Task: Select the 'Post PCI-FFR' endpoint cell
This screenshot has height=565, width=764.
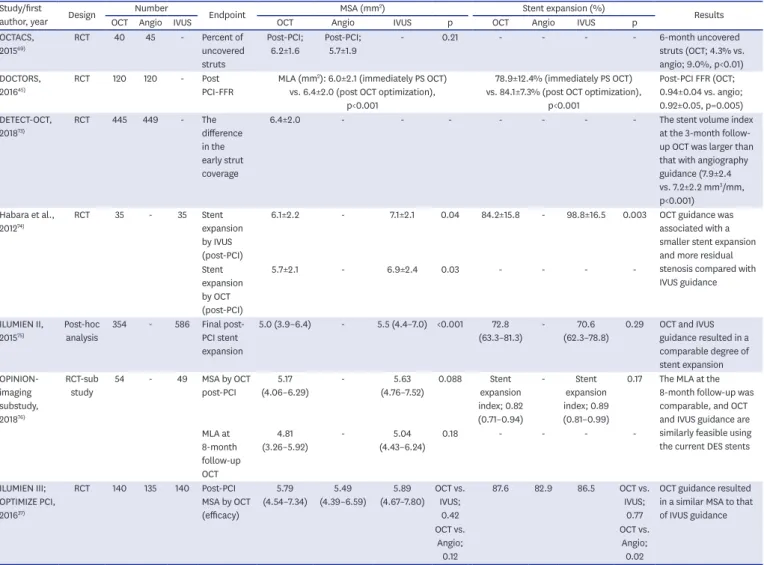Action: click(217, 85)
